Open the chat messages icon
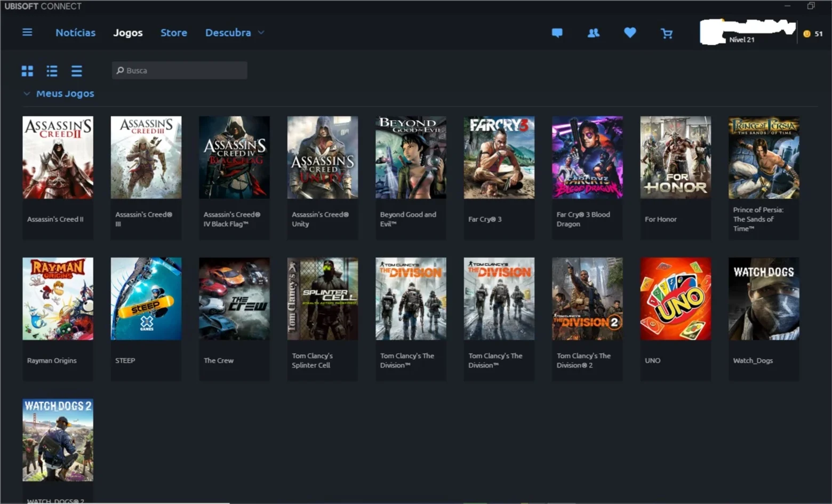 (557, 33)
